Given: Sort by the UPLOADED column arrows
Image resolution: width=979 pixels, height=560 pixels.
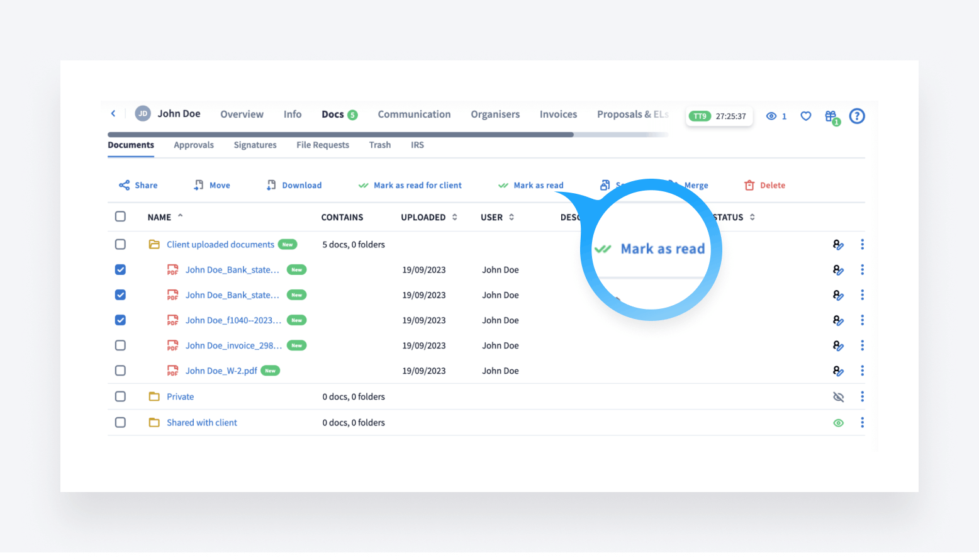Looking at the screenshot, I should coord(454,217).
